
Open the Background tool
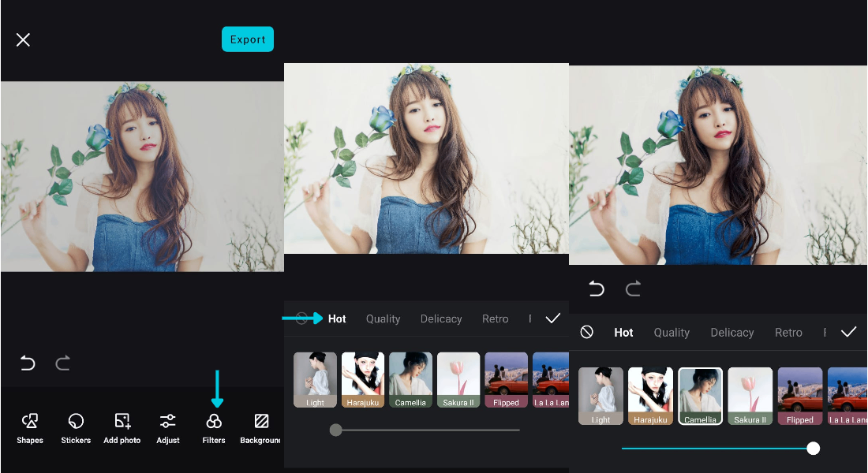click(x=260, y=429)
